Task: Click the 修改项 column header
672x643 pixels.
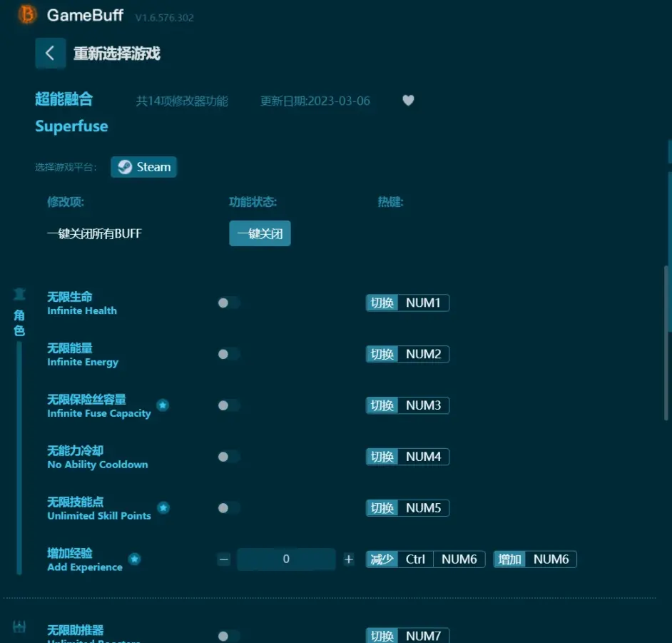Action: coord(66,202)
